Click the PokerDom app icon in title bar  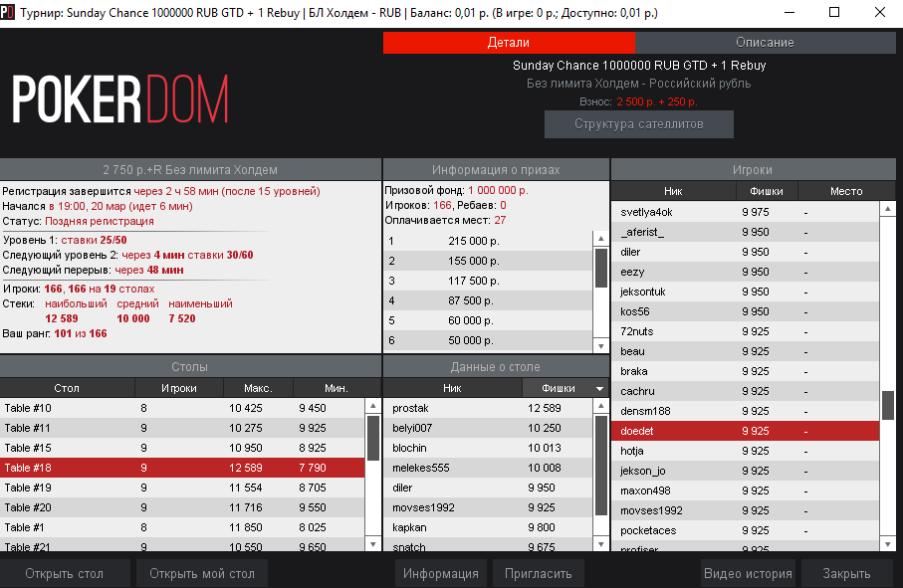(8, 12)
